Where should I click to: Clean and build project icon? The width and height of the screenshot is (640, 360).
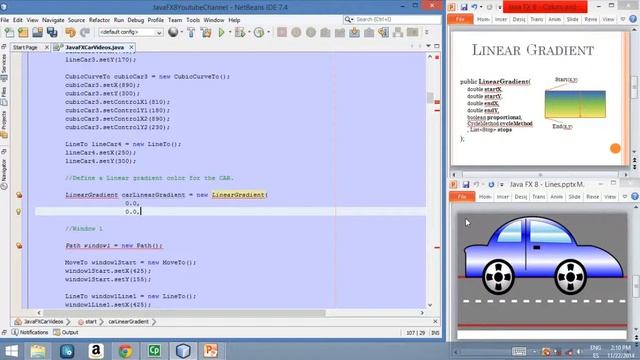pos(206,32)
